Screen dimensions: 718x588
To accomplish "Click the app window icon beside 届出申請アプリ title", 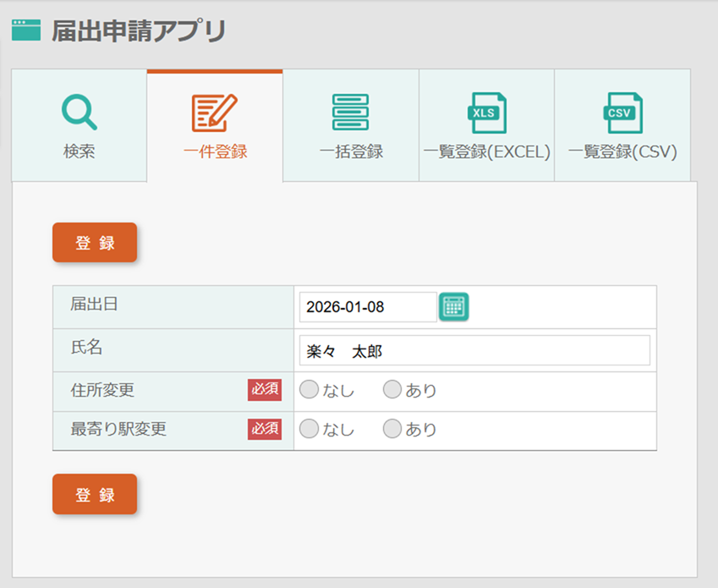I will 25,31.
